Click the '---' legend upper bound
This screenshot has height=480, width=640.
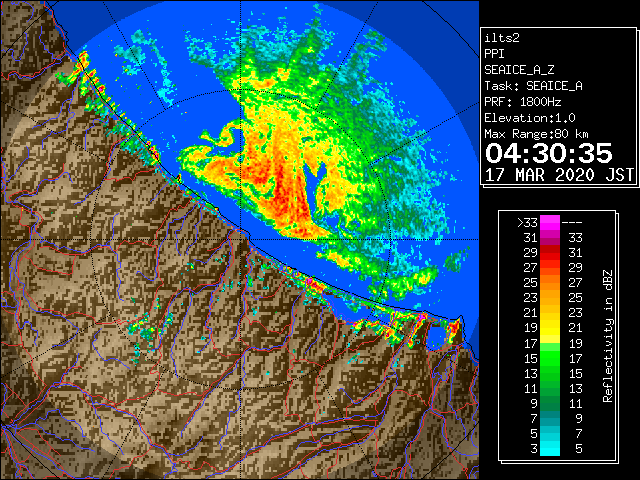tap(572, 223)
